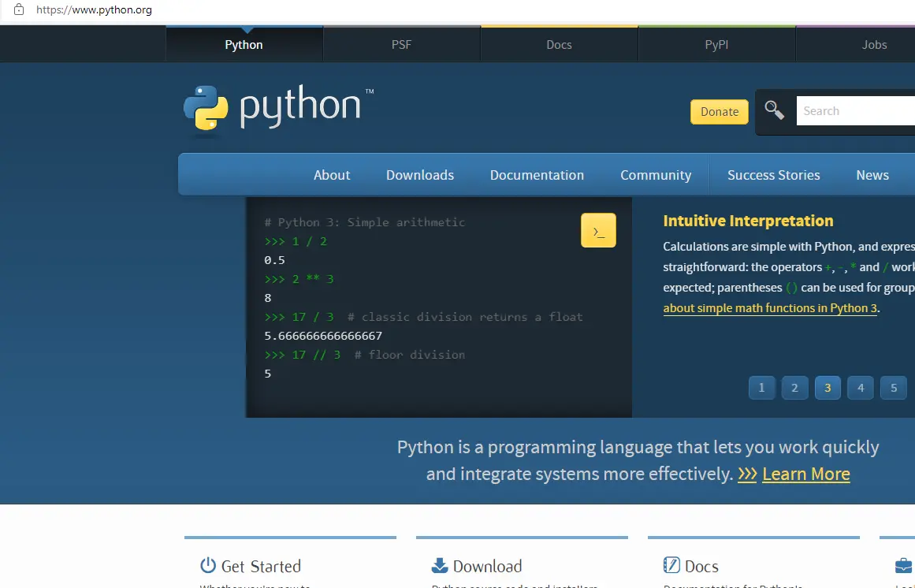Click the code line '>>> 1 / 2'
Viewport: 915px width, 588px height.
click(296, 241)
